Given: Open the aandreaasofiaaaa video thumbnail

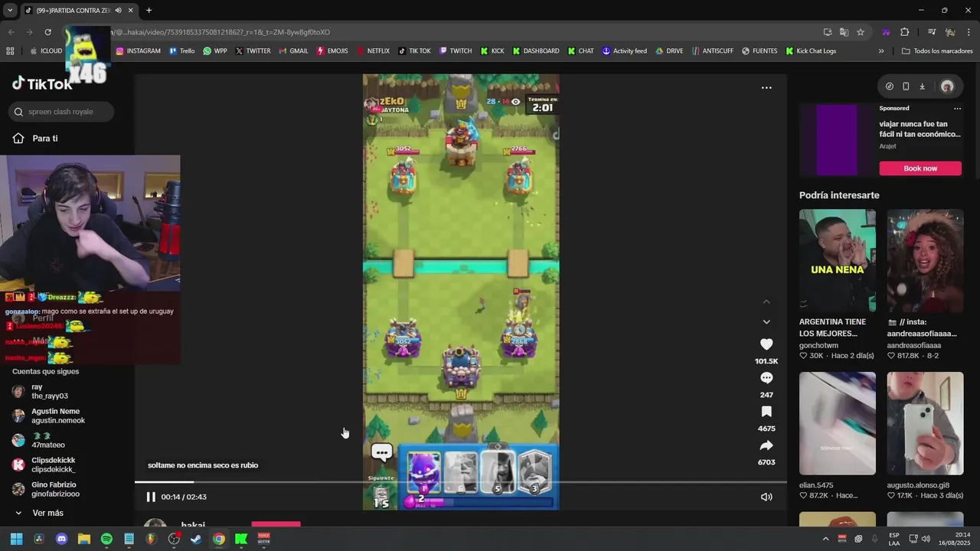Looking at the screenshot, I should tap(925, 260).
